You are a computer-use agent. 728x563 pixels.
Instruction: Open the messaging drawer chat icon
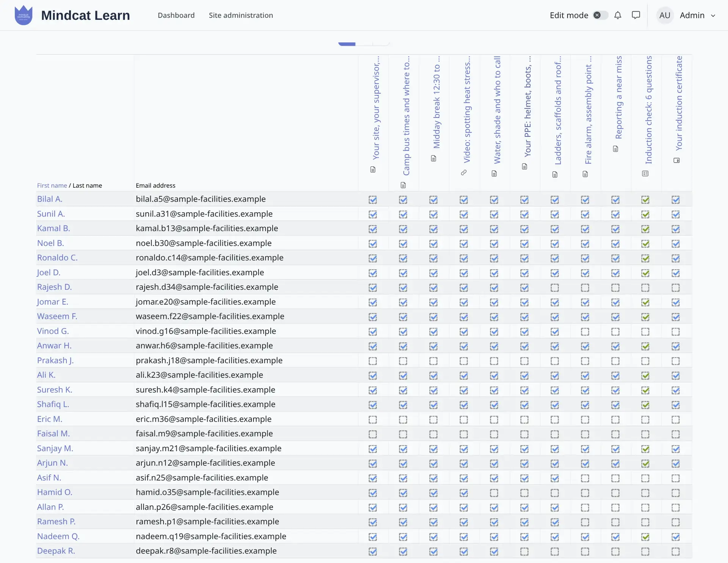(x=636, y=15)
